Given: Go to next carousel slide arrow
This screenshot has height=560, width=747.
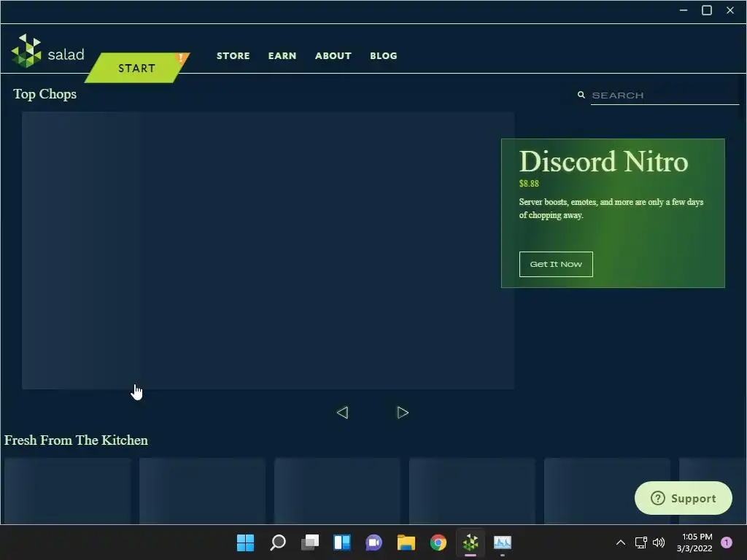Looking at the screenshot, I should pyautogui.click(x=403, y=413).
